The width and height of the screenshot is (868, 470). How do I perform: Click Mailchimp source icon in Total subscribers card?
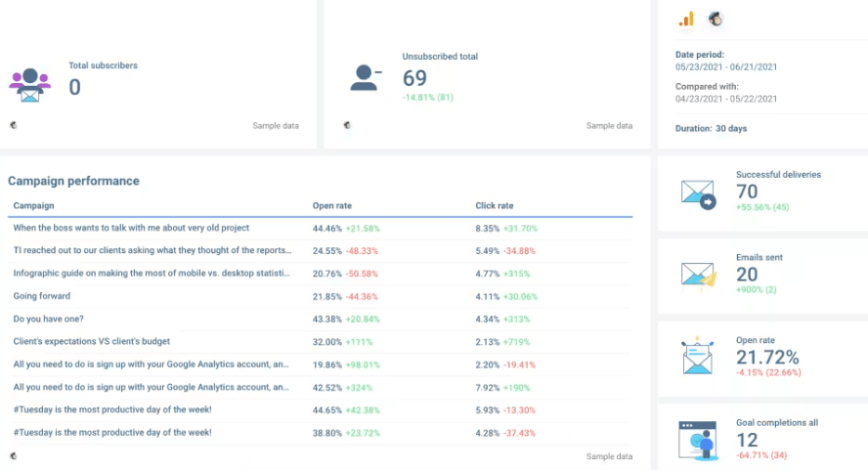[x=14, y=125]
